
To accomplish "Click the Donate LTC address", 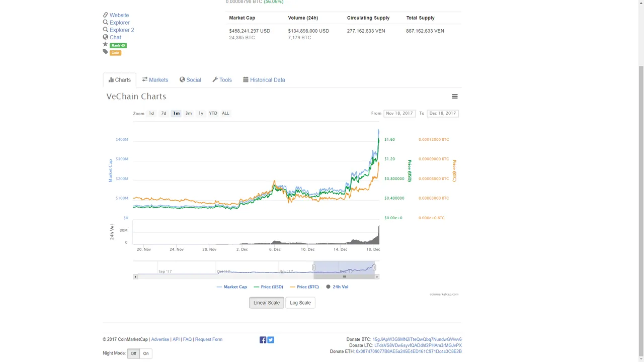I will click(418, 345).
